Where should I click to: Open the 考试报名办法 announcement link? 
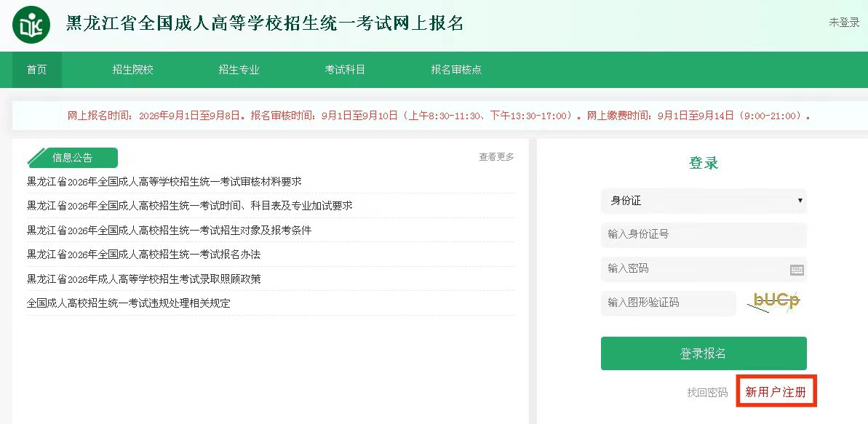pos(144,255)
